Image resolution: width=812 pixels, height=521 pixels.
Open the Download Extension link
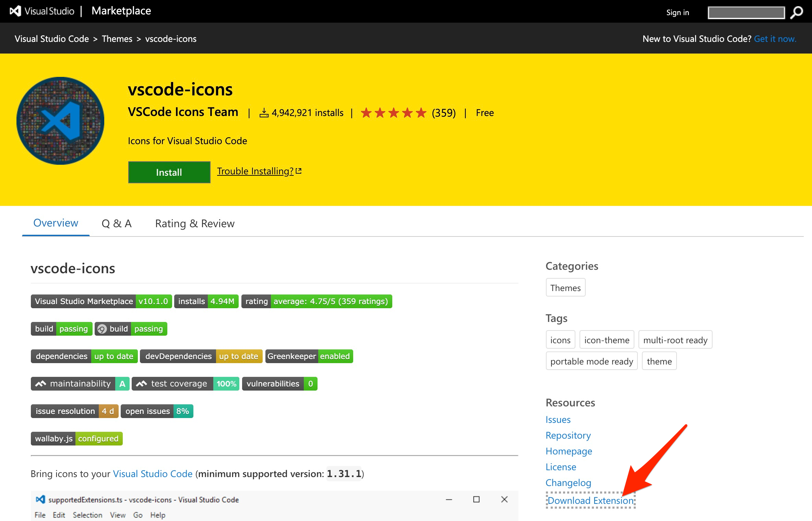(590, 500)
